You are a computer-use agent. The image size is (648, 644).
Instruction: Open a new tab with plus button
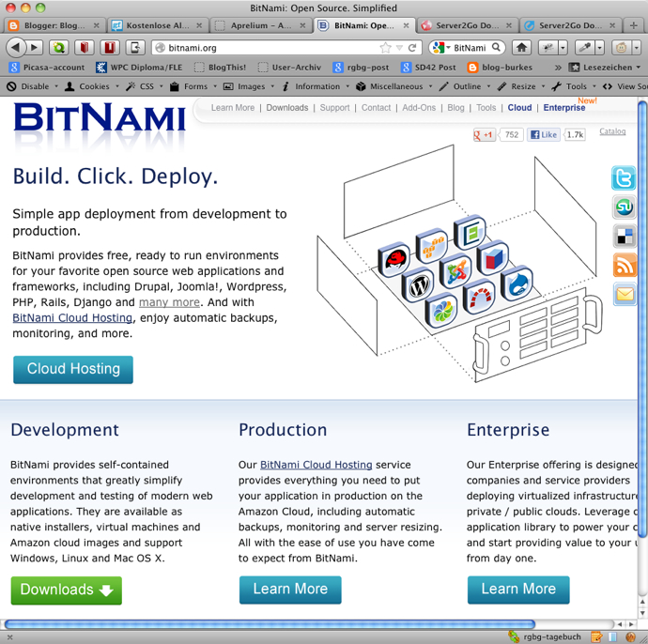(x=633, y=25)
